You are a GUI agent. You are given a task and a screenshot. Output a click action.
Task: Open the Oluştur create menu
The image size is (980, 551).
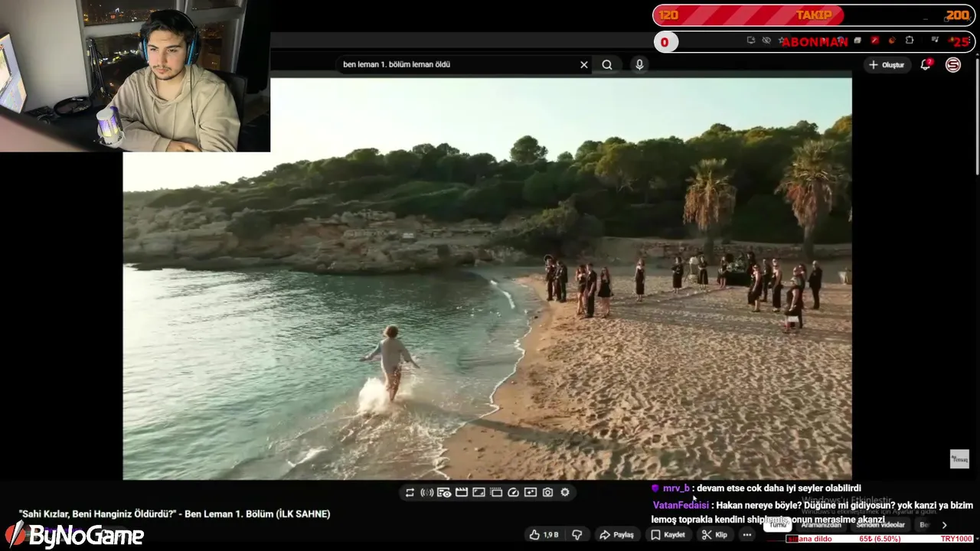[x=887, y=65]
